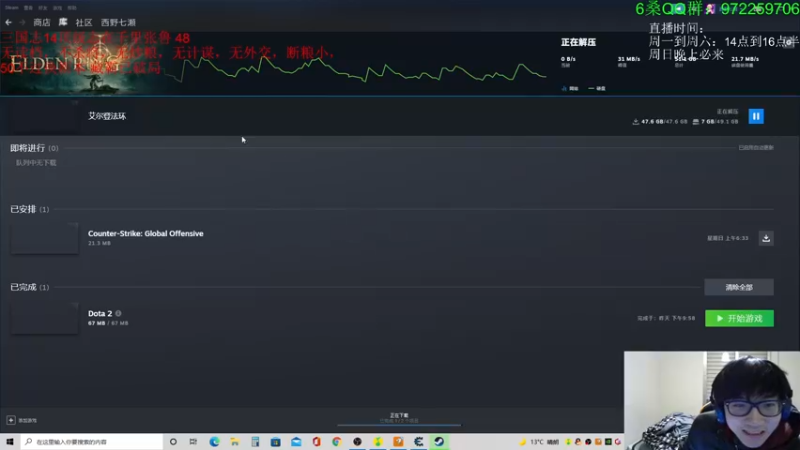
Task: Click the 已安排 scheduled section header
Action: pos(30,209)
